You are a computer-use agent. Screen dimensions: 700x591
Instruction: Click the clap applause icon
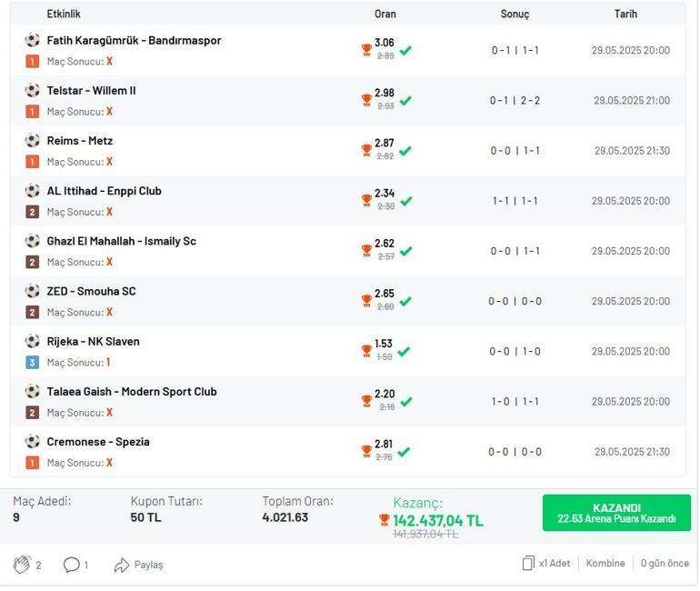[22, 565]
